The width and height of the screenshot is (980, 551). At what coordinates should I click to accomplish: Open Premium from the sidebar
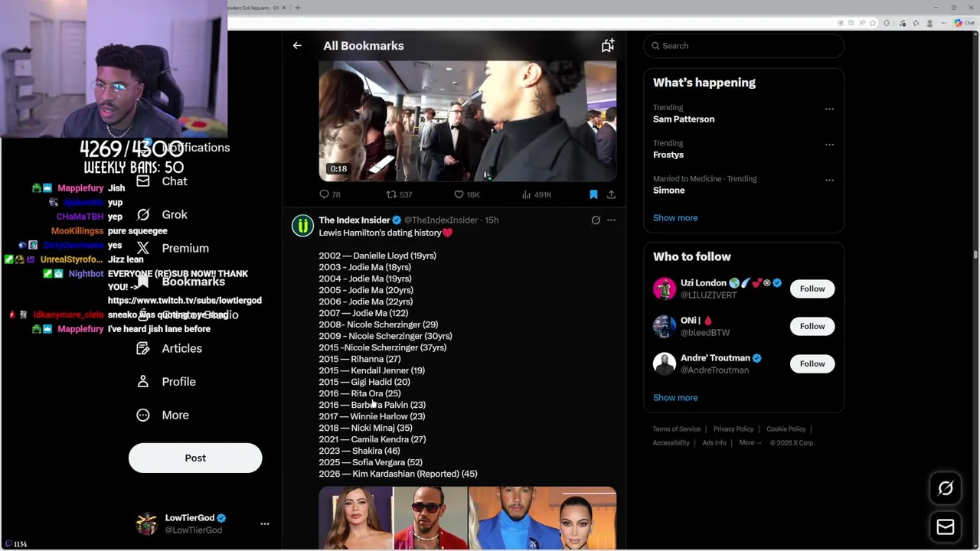click(172, 248)
